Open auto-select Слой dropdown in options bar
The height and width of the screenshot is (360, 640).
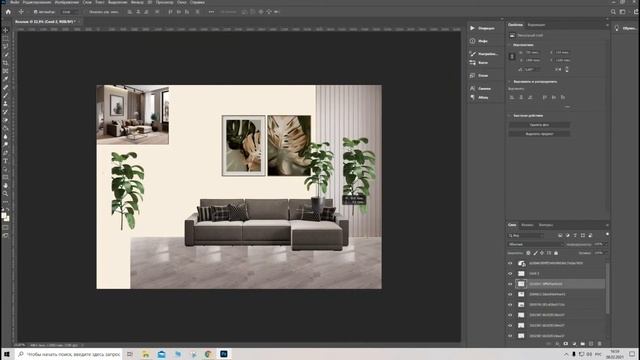pos(69,12)
